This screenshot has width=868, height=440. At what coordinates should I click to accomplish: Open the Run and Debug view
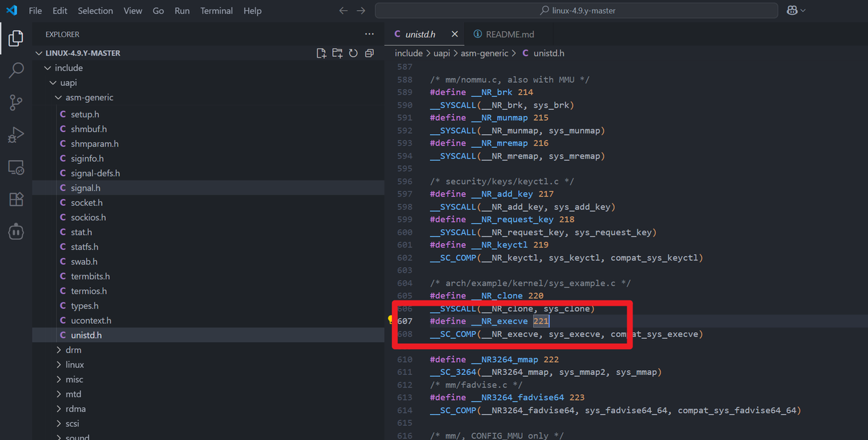click(x=16, y=135)
